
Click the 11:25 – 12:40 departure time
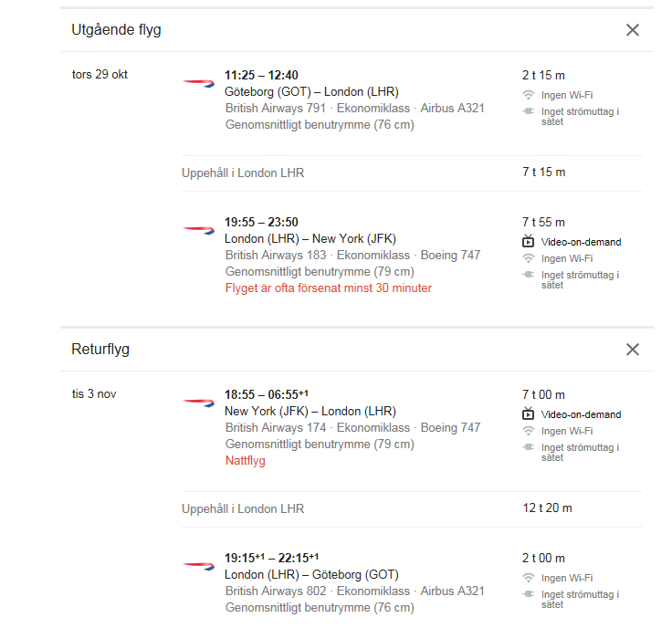click(261, 75)
